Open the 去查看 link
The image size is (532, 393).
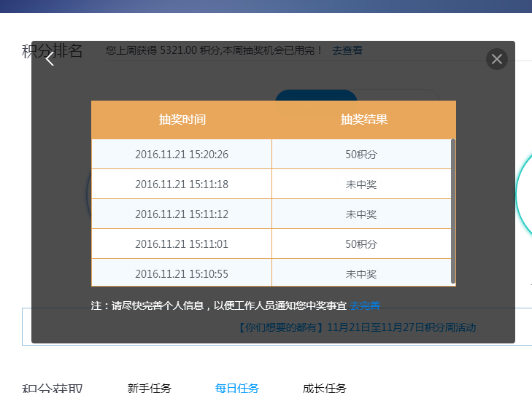[x=347, y=51]
